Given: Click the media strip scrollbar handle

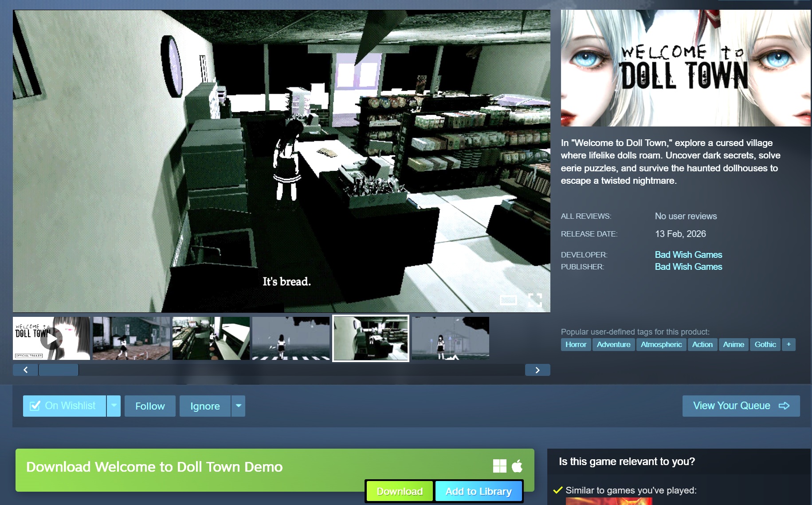Looking at the screenshot, I should coord(59,370).
